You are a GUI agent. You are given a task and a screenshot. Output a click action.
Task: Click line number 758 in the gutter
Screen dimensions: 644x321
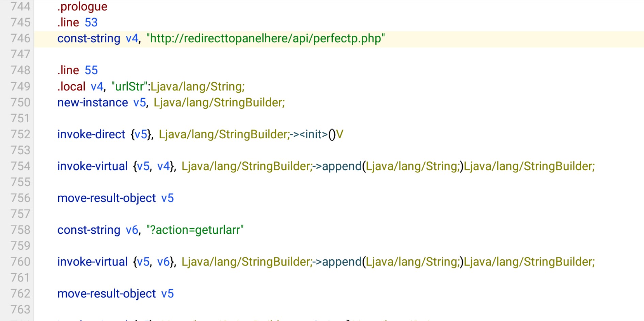pos(20,230)
